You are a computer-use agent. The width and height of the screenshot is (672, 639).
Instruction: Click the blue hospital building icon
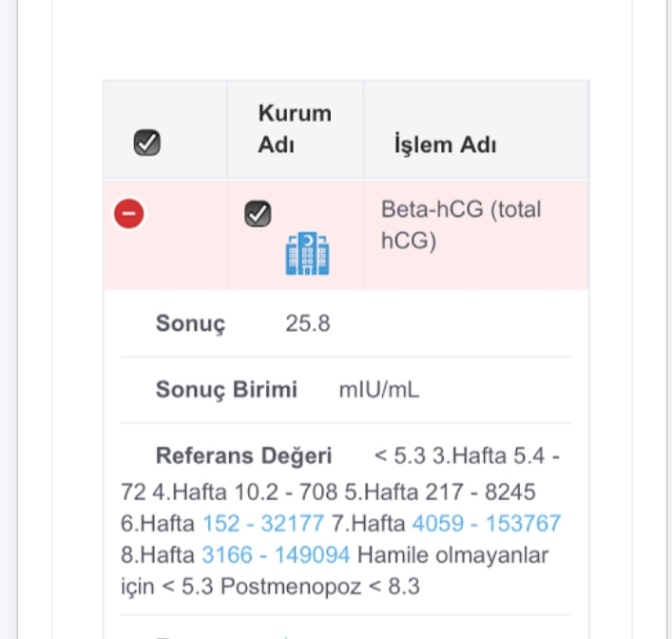307,254
